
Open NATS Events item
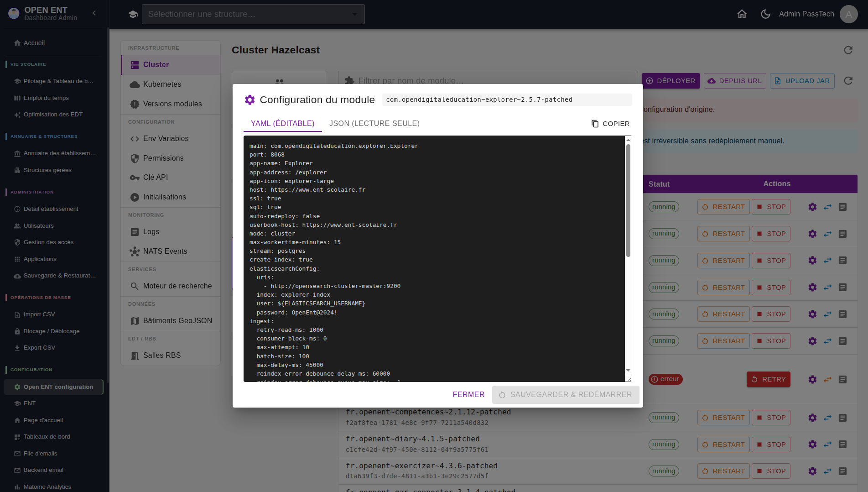click(x=171, y=251)
